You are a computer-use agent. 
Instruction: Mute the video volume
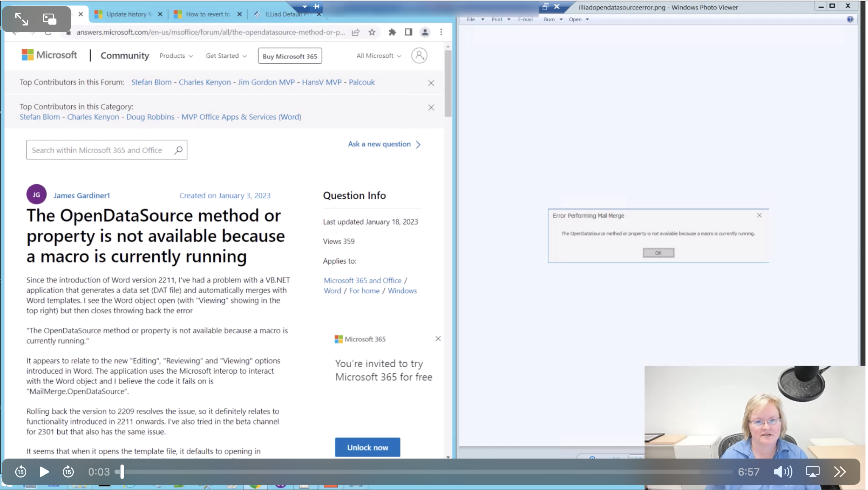782,471
